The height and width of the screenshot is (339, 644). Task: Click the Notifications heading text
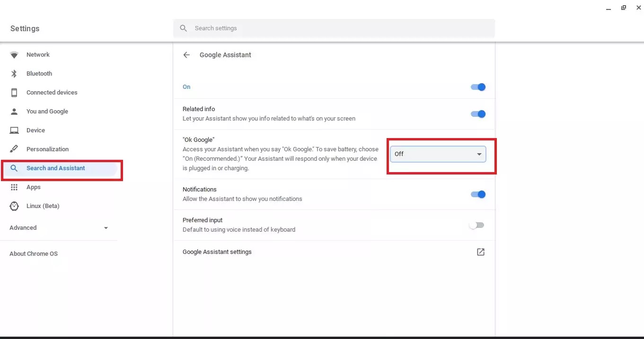coord(200,190)
